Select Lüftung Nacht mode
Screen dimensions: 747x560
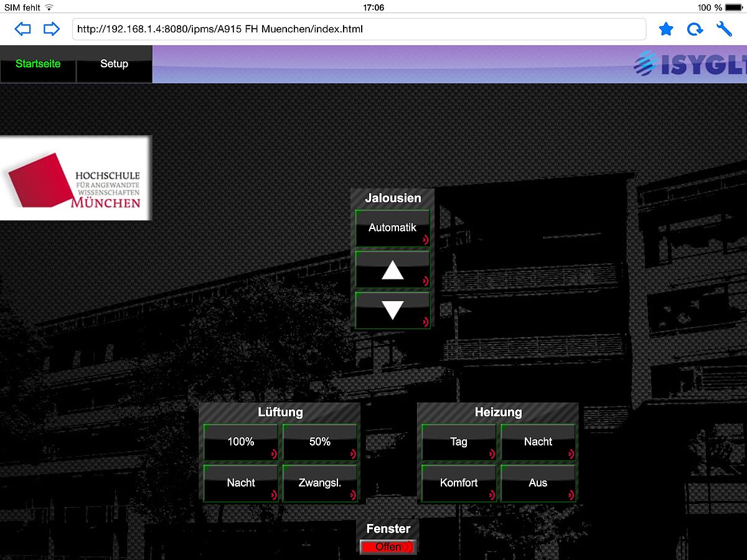point(241,483)
